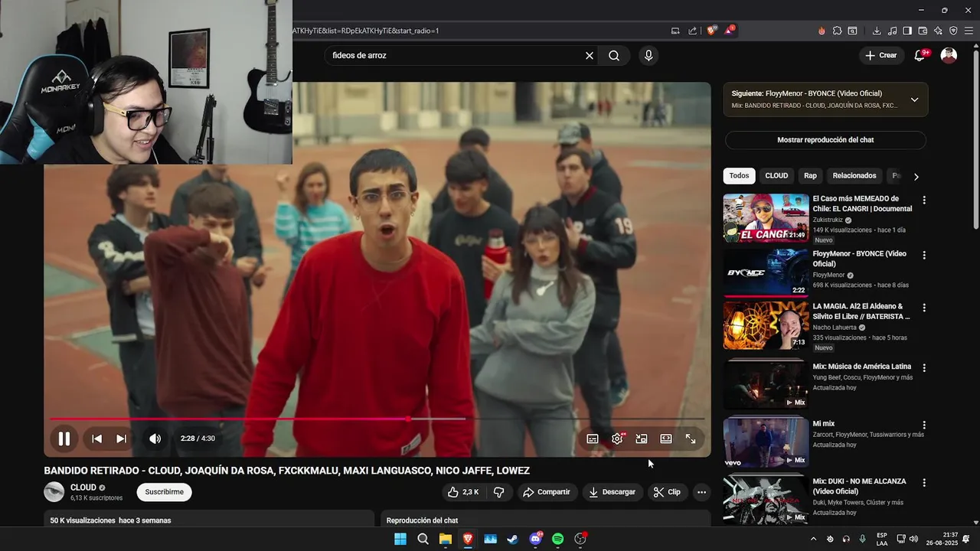Open El Caso más MEMEADO de Chile video
Screen dimensions: 980x551
[766, 218]
